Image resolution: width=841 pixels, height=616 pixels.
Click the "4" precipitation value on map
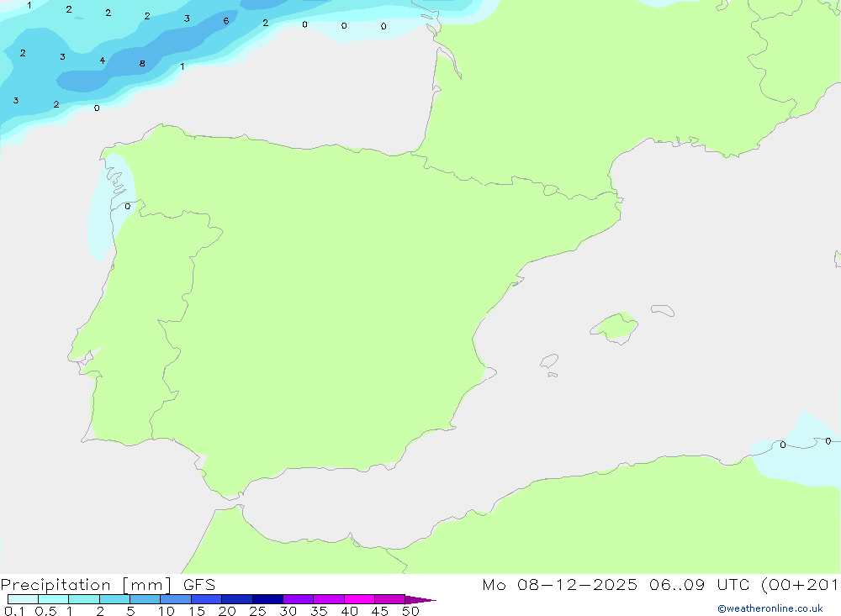tap(103, 61)
